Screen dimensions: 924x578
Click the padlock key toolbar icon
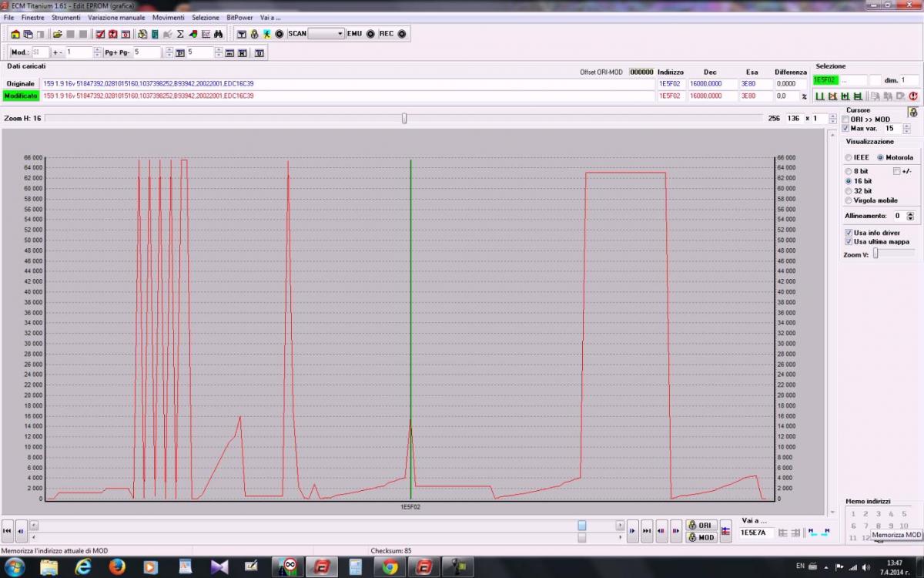tap(254, 34)
